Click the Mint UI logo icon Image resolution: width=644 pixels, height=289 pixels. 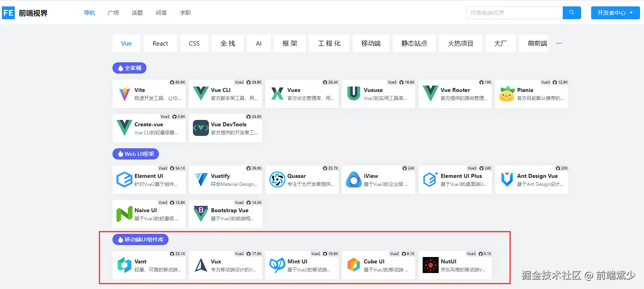click(x=277, y=265)
